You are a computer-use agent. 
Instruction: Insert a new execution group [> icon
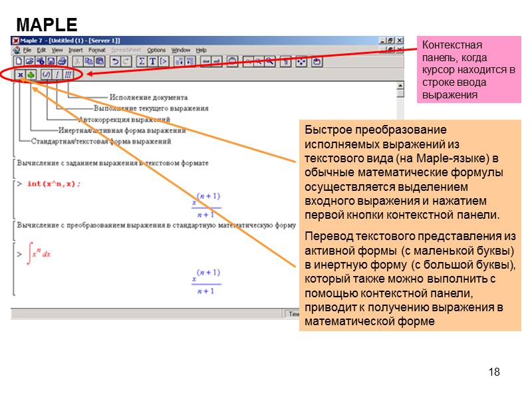click(x=164, y=61)
